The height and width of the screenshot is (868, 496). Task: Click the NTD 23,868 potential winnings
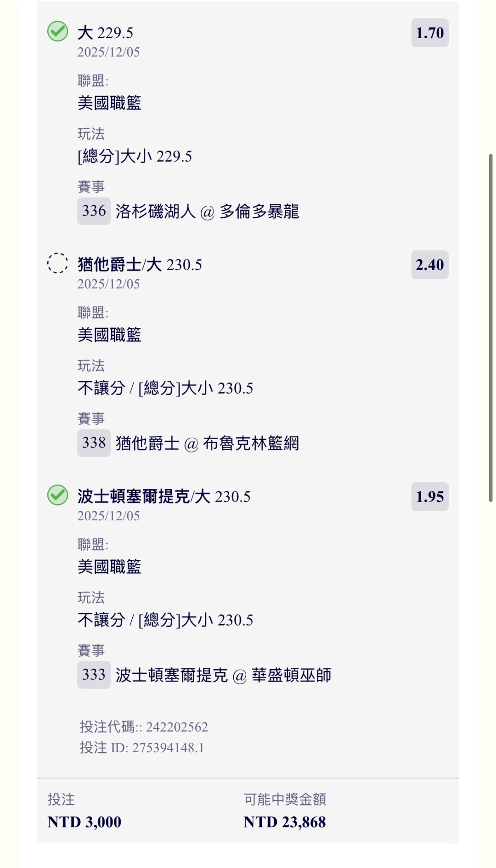pyautogui.click(x=284, y=822)
